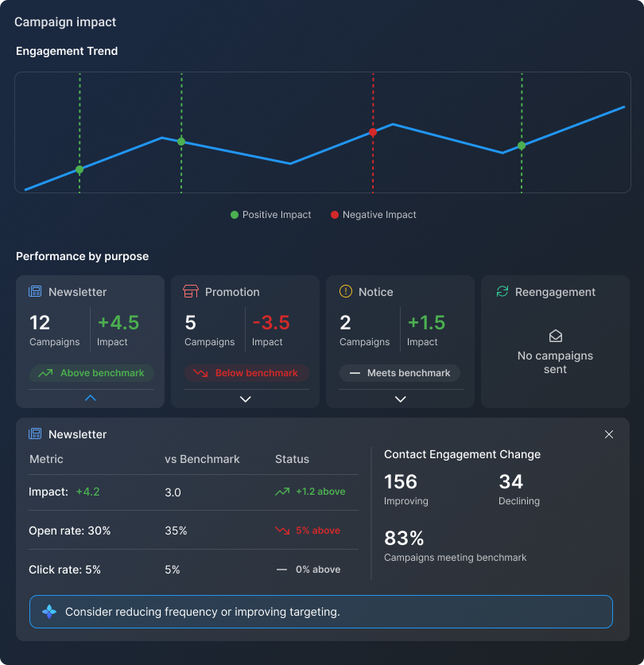Image resolution: width=644 pixels, height=665 pixels.
Task: Click the red downward trend icon beside 5% above
Action: tap(281, 531)
